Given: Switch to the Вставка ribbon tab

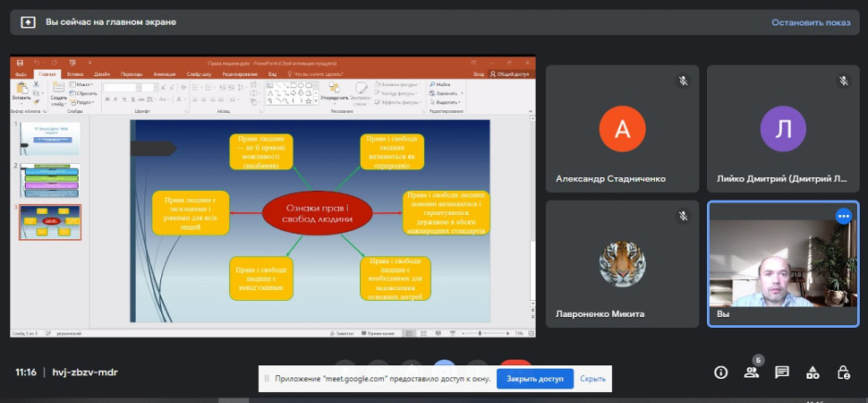Looking at the screenshot, I should (x=75, y=74).
